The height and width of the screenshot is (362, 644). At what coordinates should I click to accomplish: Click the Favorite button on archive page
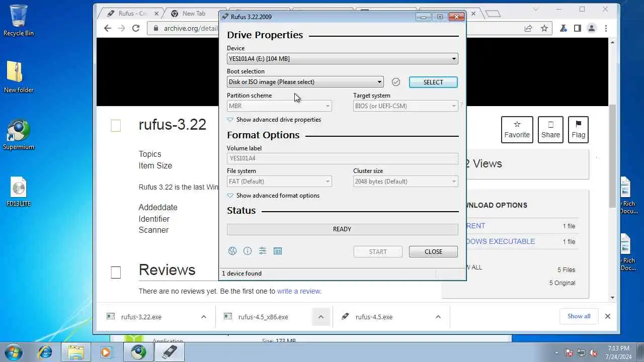coord(517,130)
